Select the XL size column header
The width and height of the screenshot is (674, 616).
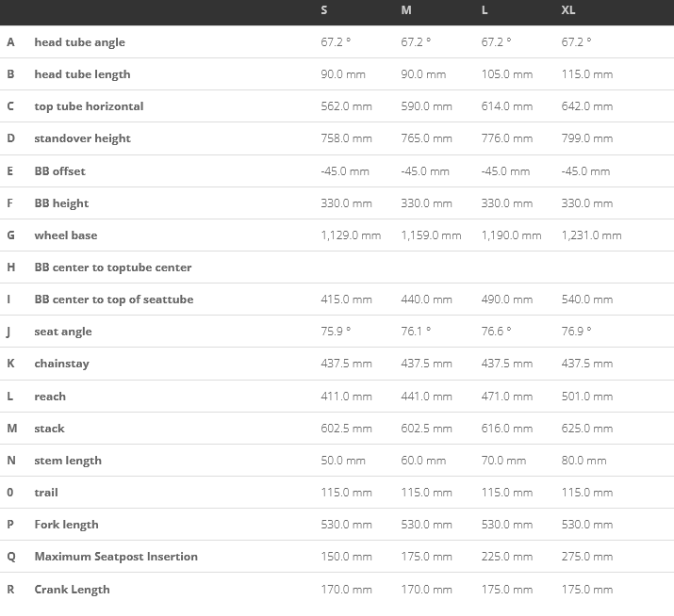click(x=568, y=10)
